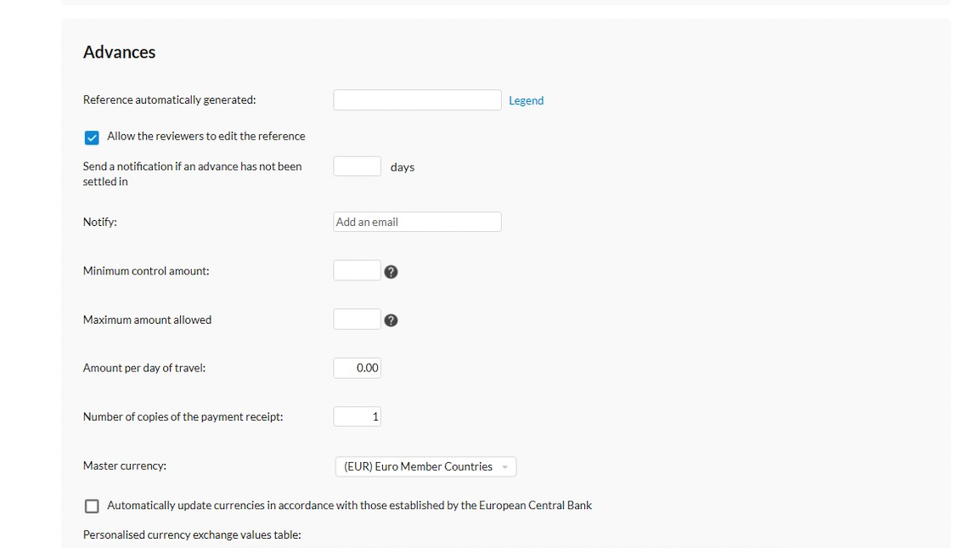The image size is (980, 548).
Task: Tick the 'Allow the reviewers to edit' checkbox
Action: (92, 138)
